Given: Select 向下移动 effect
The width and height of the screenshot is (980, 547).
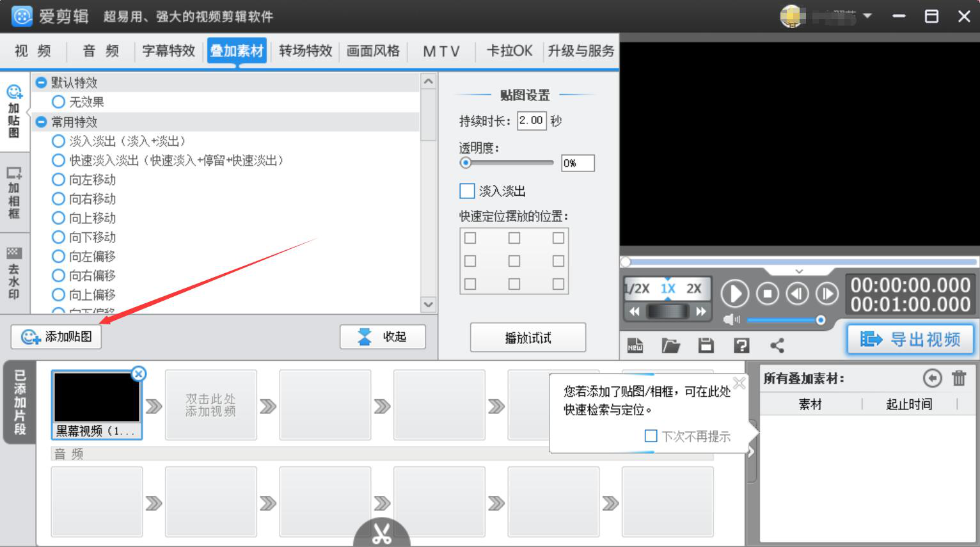Looking at the screenshot, I should 58,237.
